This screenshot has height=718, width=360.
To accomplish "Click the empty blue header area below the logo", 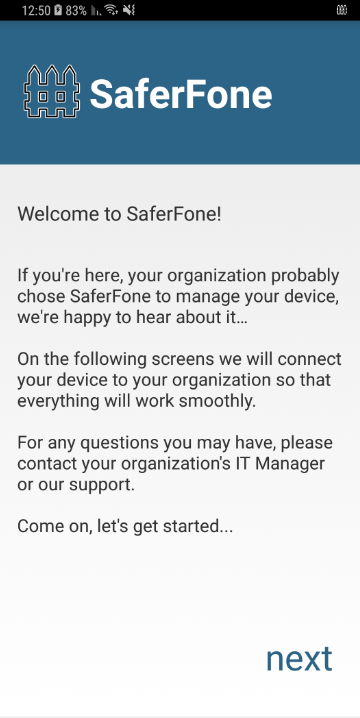I will [x=180, y=142].
